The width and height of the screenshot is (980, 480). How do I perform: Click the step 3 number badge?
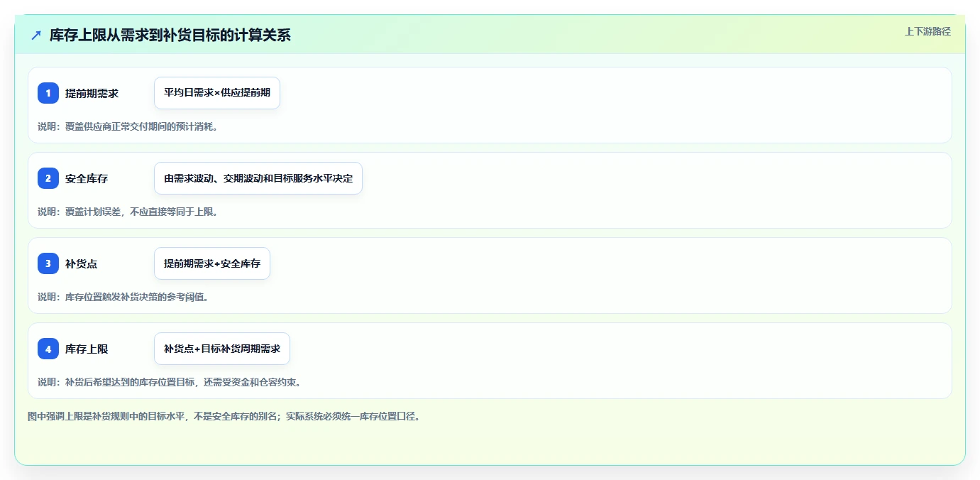click(x=48, y=263)
